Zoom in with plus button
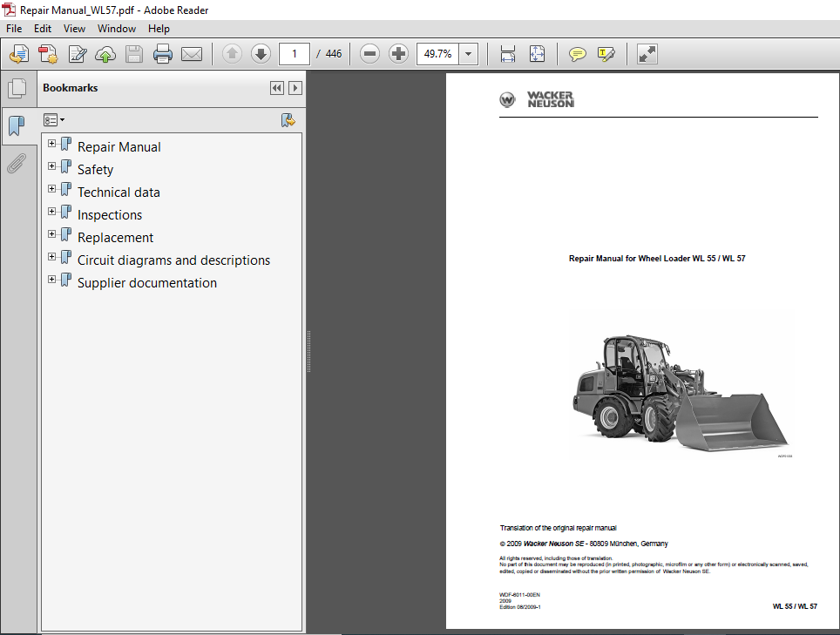Viewport: 840px width, 635px height. click(398, 53)
